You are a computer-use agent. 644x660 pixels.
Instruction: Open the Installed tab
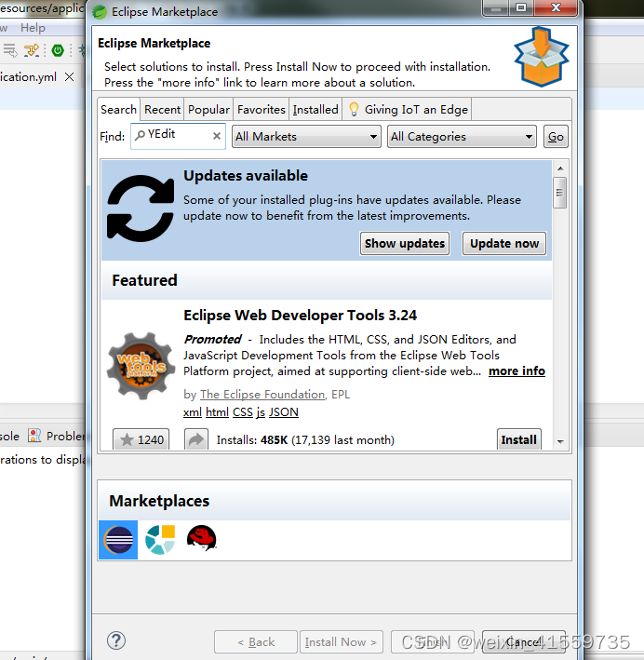tap(315, 110)
